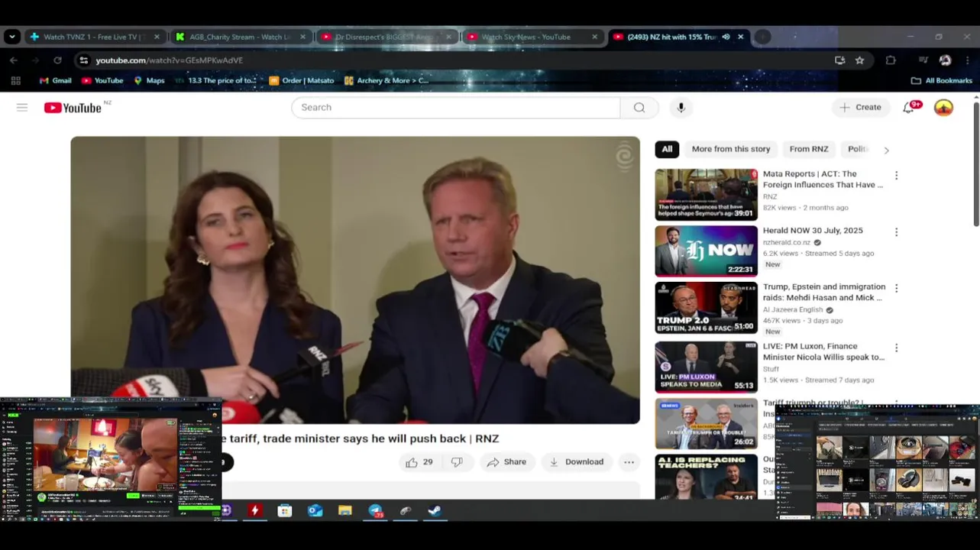Open LIVE PM Luxon speaks thumbnail
The height and width of the screenshot is (550, 980).
tap(706, 367)
